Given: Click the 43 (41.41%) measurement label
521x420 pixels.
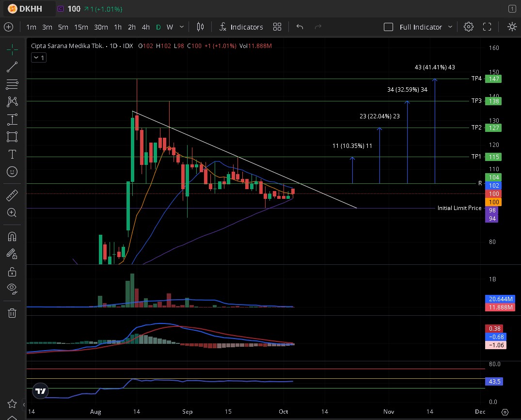Looking at the screenshot, I should tap(435, 67).
